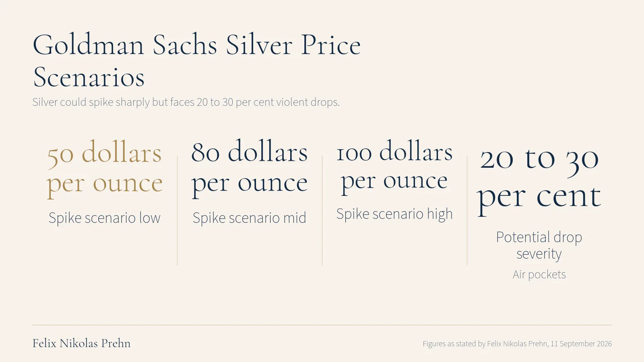Select the Spike scenario high label
This screenshot has width=644, height=362.
(x=394, y=214)
